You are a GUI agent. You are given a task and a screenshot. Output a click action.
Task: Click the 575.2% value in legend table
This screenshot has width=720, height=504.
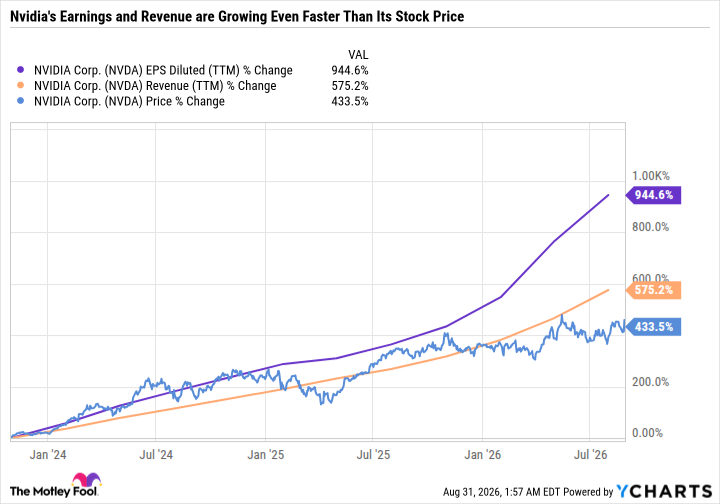350,86
